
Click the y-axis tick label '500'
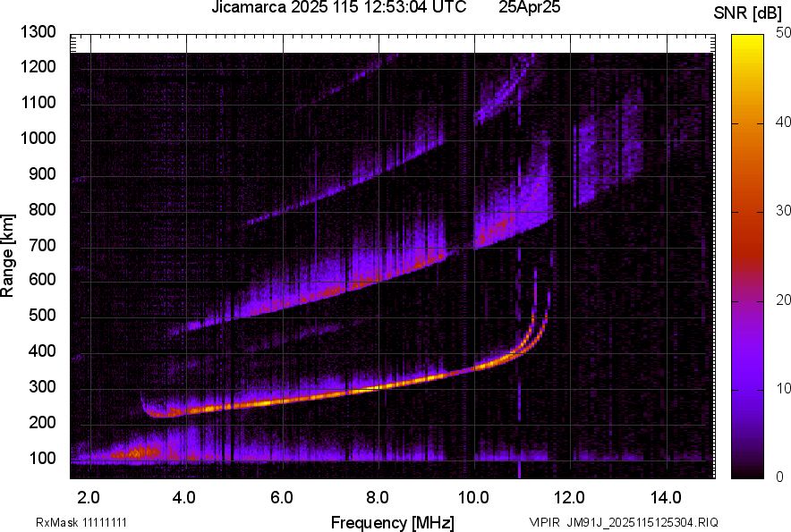pos(42,315)
